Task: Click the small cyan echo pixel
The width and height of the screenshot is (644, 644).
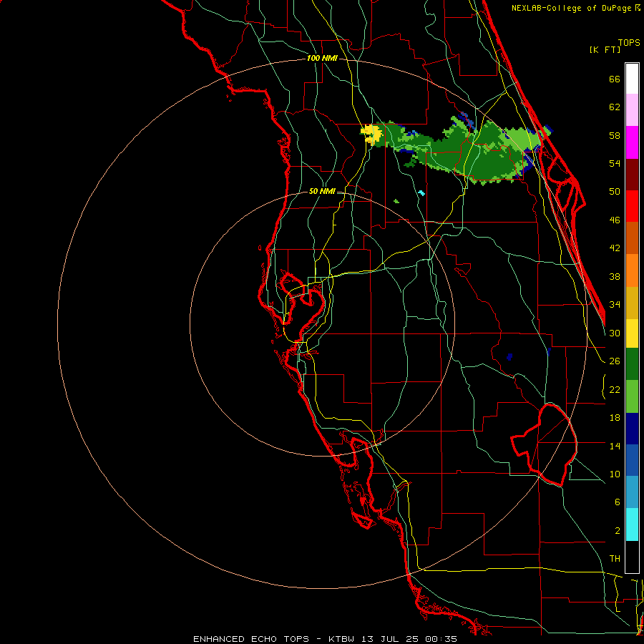Action: pyautogui.click(x=421, y=192)
